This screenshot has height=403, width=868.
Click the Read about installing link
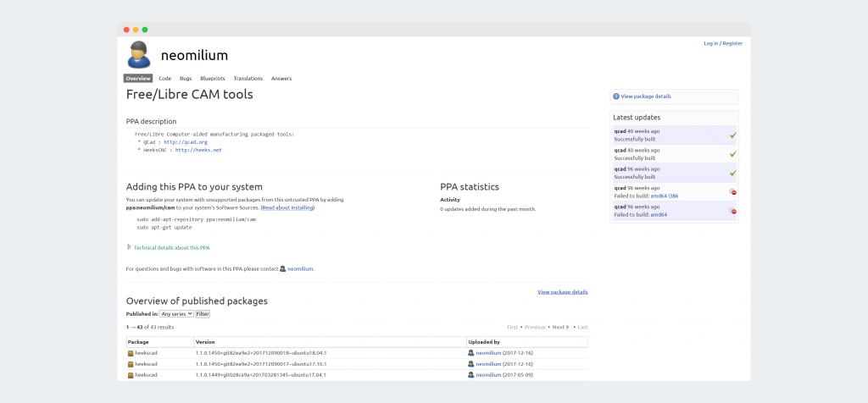(x=287, y=208)
